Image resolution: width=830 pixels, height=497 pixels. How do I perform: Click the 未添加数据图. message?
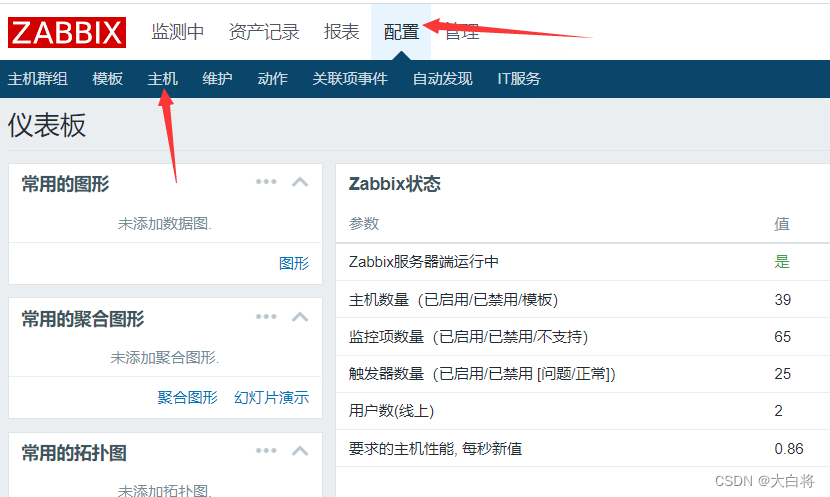[x=165, y=224]
